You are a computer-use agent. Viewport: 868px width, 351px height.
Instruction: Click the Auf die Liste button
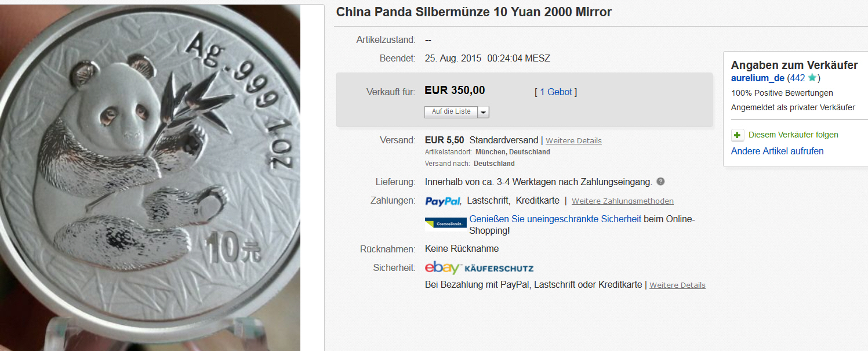(451, 112)
